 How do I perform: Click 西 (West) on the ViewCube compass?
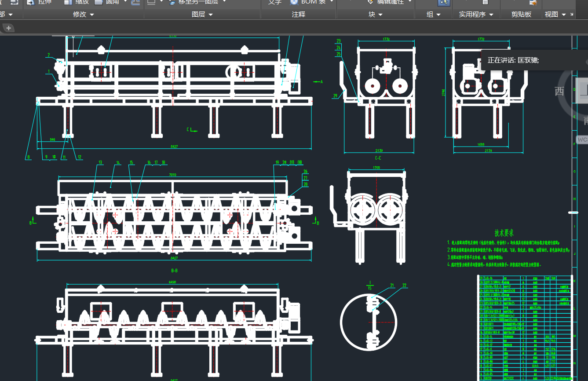559,92
